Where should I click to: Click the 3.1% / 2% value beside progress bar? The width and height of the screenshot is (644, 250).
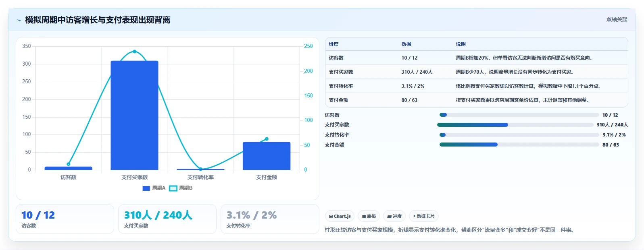point(614,135)
